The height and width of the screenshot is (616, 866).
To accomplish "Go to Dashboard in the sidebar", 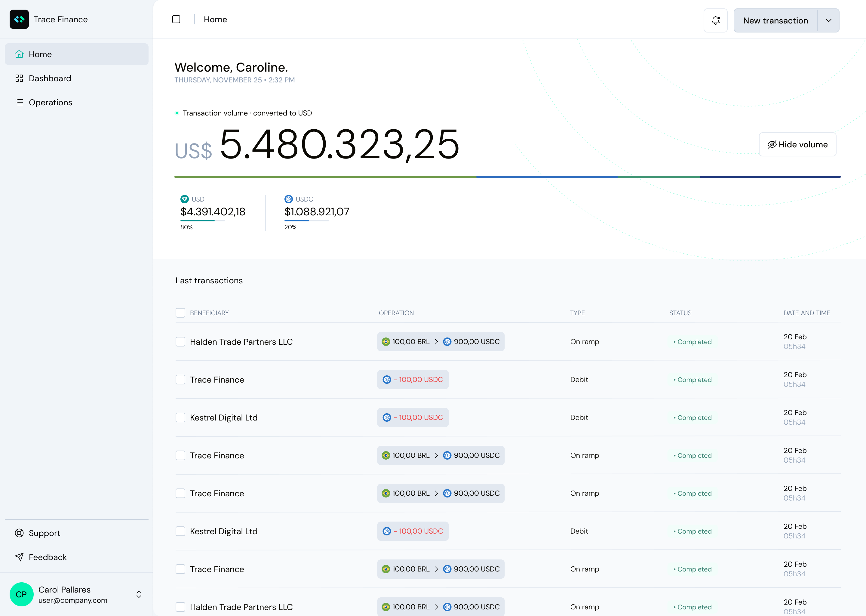I will (77, 79).
